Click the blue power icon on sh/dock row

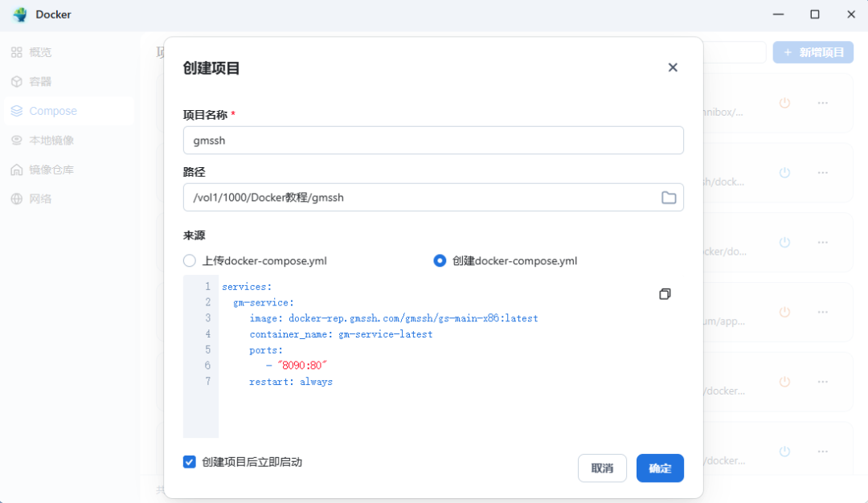click(784, 173)
